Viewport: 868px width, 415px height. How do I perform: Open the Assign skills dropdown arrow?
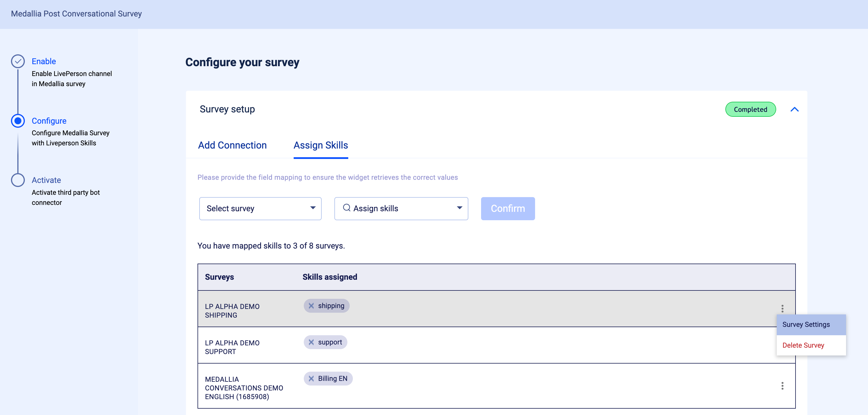(x=459, y=208)
